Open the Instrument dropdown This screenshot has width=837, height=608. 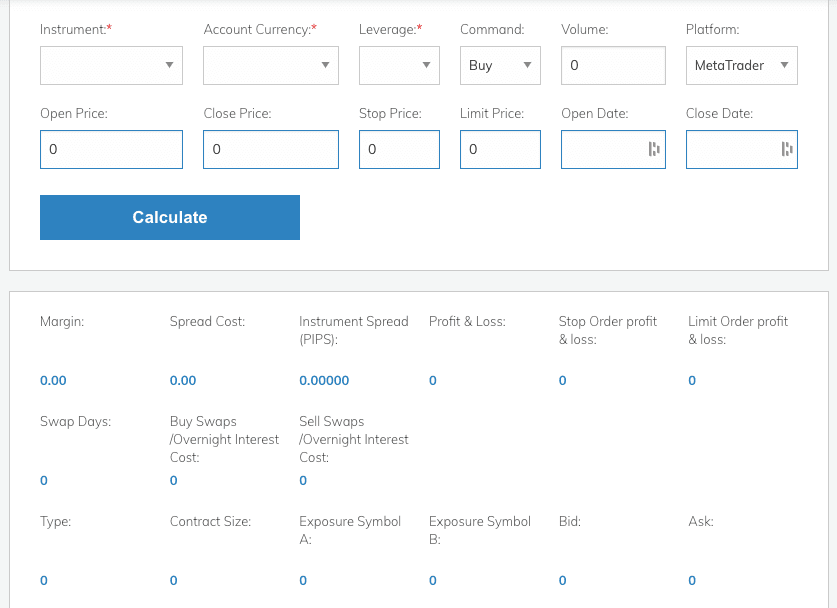pyautogui.click(x=111, y=66)
